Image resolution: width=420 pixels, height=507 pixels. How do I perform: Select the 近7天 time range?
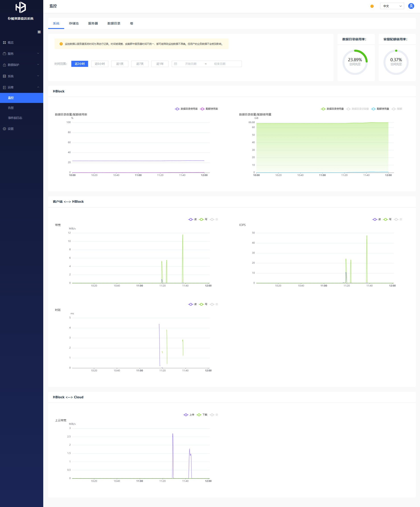pos(140,64)
